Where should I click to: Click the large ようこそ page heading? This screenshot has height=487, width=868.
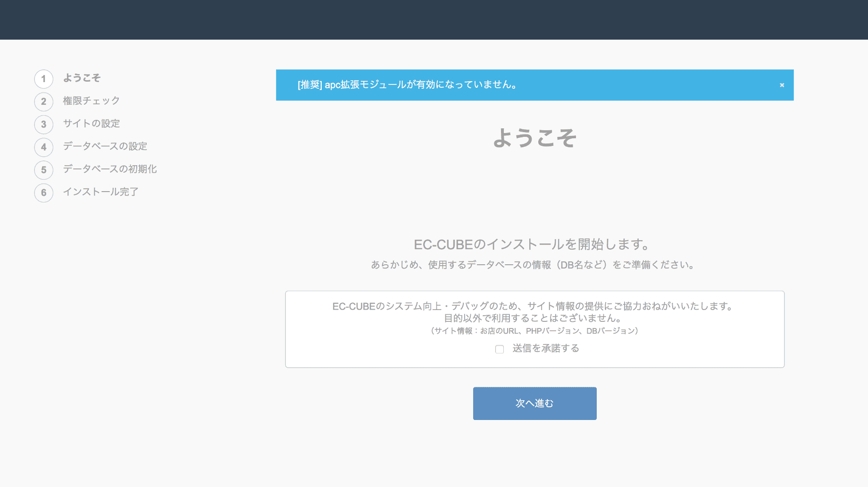pos(534,138)
